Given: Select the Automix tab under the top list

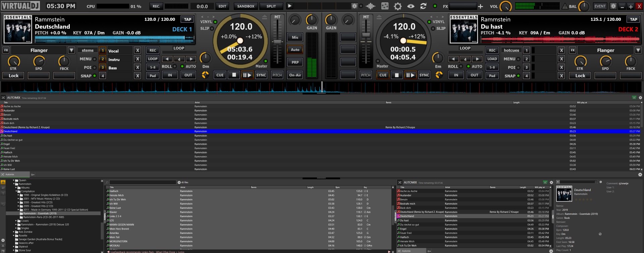Looking at the screenshot, I should [x=15, y=175].
